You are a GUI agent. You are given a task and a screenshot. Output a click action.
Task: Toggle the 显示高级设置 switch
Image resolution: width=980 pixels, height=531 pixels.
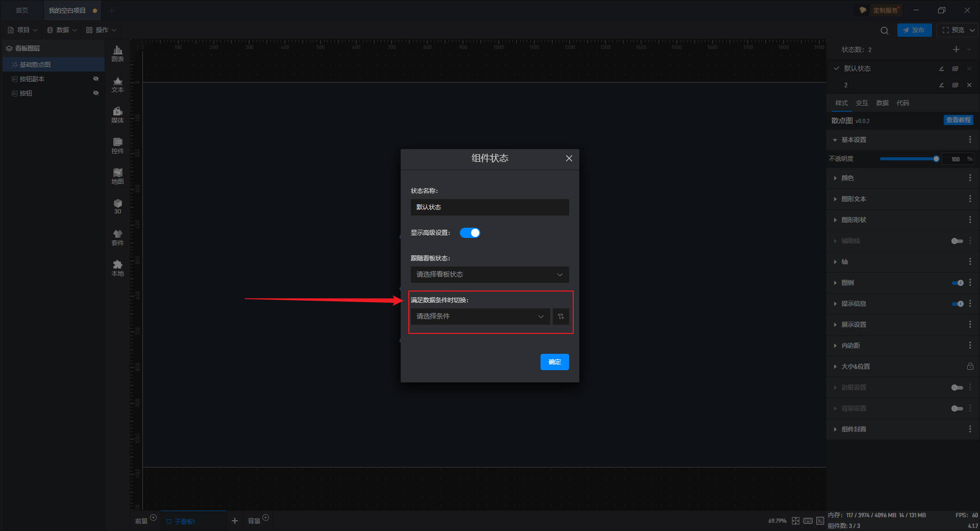click(x=470, y=233)
